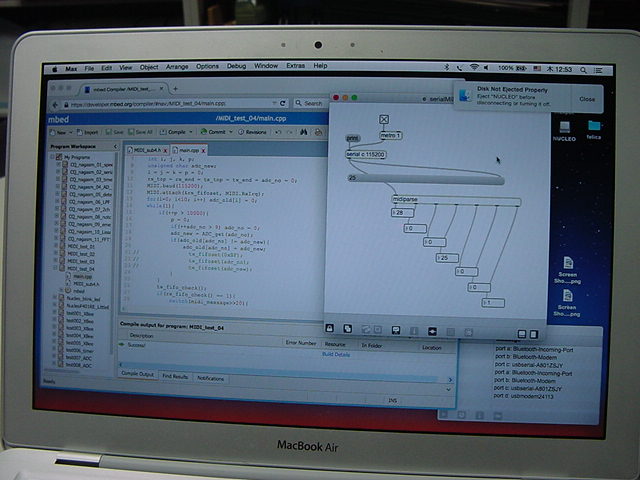Click the Wi-Fi icon in menu bar
The image size is (640, 480).
tap(473, 67)
